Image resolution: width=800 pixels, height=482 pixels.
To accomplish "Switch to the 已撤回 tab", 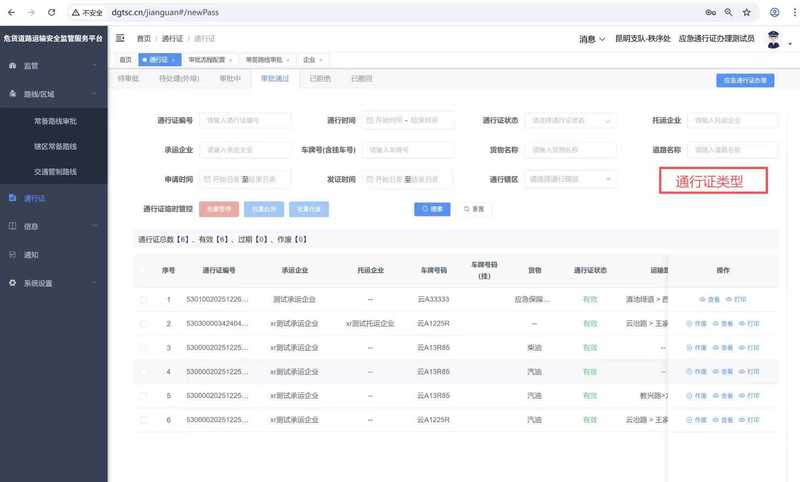I will [361, 78].
